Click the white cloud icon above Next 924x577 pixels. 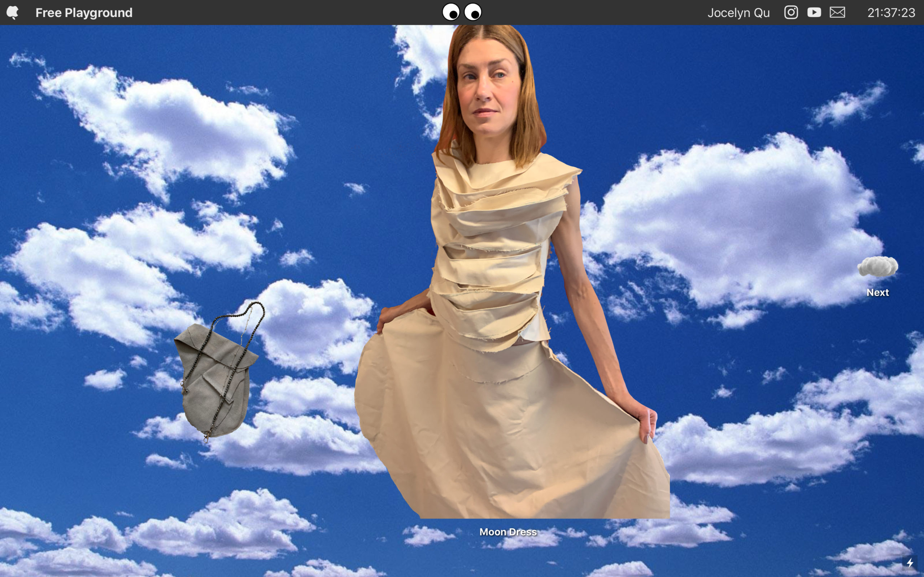(x=877, y=267)
